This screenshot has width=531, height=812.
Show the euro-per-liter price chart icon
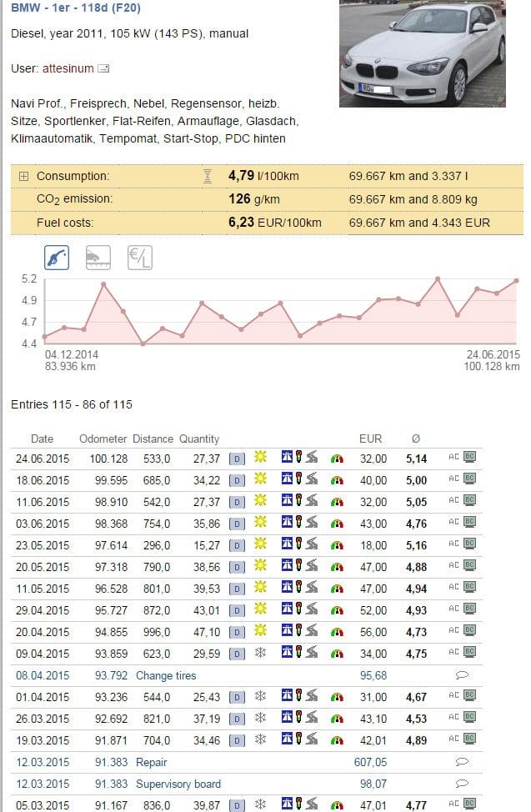139,258
